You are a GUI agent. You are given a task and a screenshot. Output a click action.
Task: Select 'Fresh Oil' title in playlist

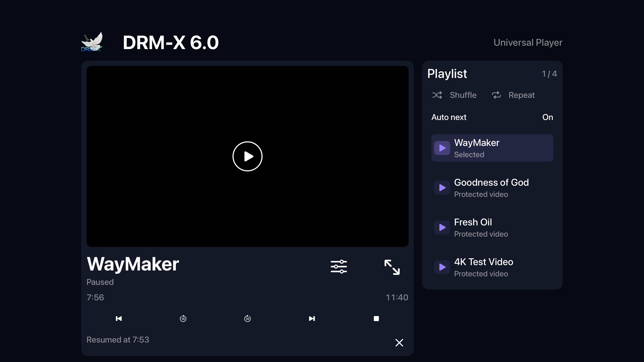(473, 222)
